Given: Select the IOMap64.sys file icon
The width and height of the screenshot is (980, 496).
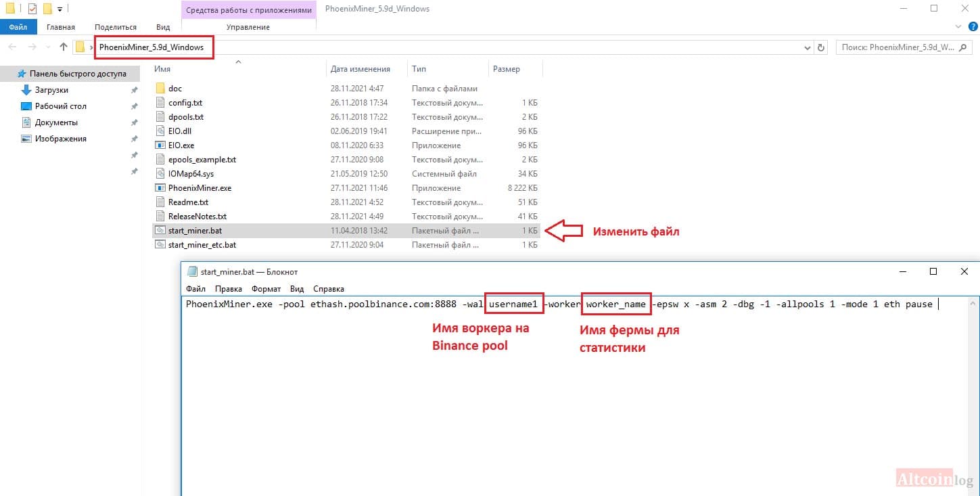Looking at the screenshot, I should click(x=160, y=174).
